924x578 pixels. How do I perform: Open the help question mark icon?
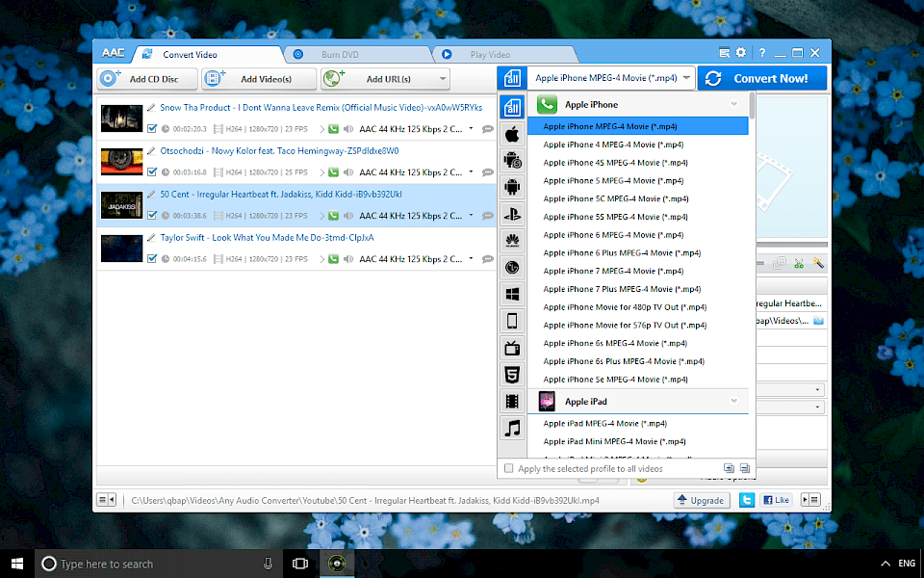(762, 52)
